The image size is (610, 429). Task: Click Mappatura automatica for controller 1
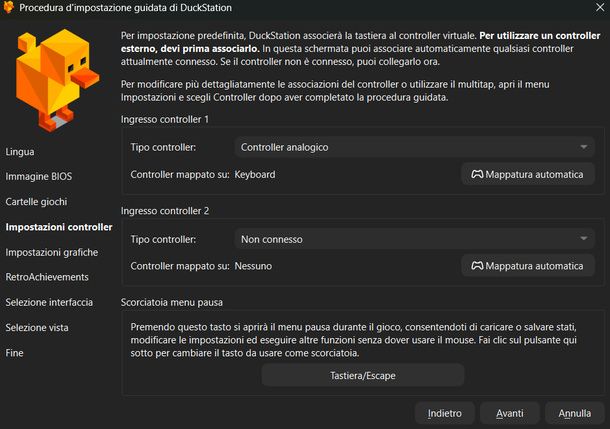coord(528,174)
